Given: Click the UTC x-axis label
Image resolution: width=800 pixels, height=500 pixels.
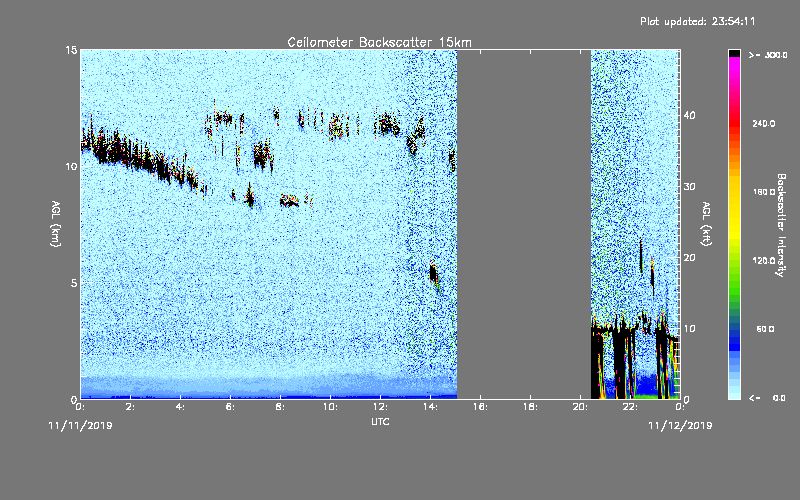Looking at the screenshot, I should click(380, 421).
